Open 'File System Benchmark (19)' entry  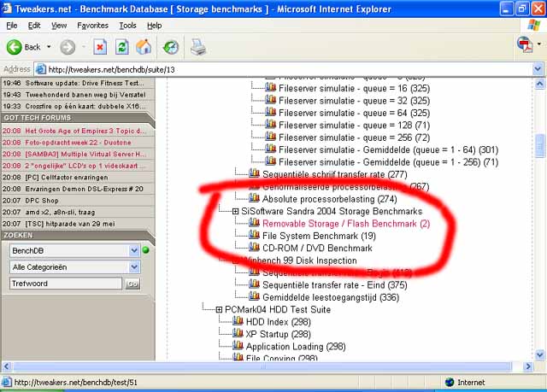[319, 236]
